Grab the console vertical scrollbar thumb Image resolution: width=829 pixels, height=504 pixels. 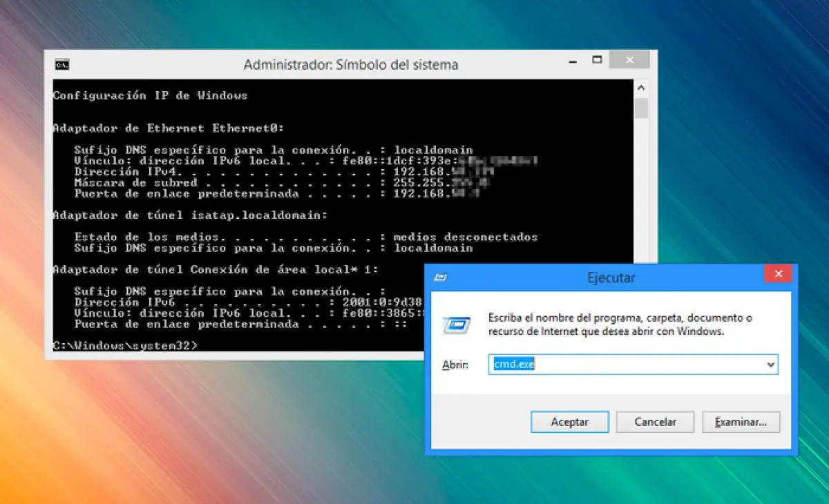(641, 108)
